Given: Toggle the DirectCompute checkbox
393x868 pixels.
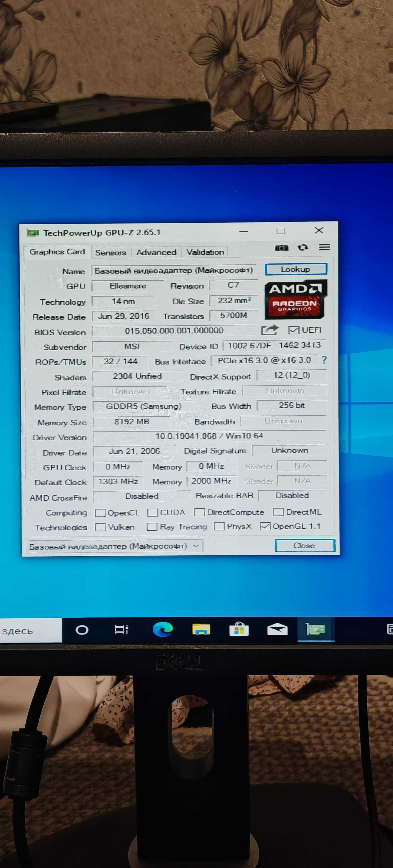Looking at the screenshot, I should (x=199, y=512).
